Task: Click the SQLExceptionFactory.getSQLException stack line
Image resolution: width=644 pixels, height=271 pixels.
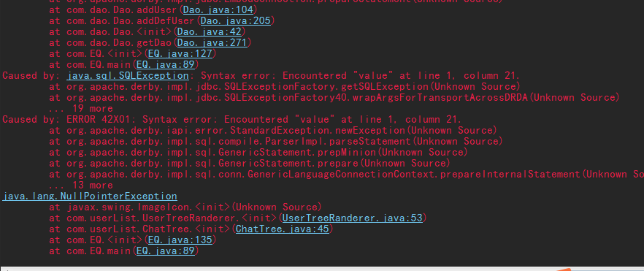Action: [x=285, y=87]
